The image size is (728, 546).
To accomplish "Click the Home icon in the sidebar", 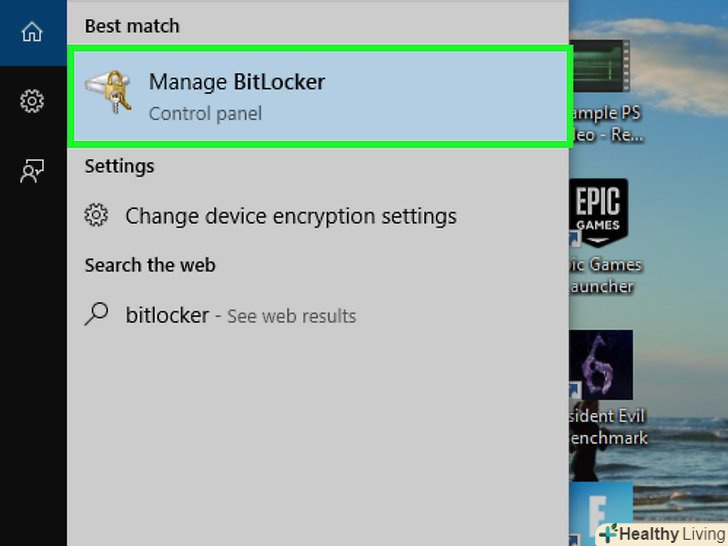I will (x=32, y=32).
